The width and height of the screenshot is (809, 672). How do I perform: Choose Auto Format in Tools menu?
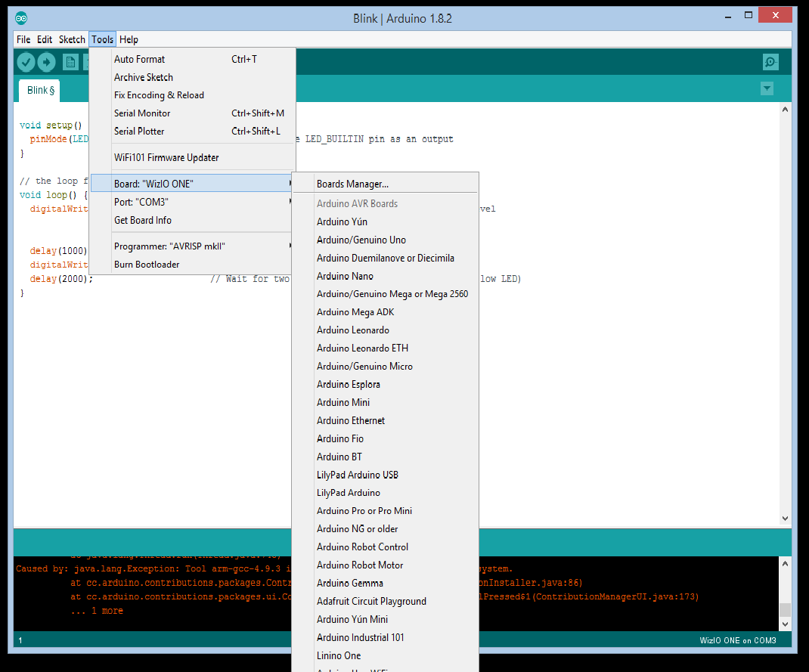pos(192,59)
